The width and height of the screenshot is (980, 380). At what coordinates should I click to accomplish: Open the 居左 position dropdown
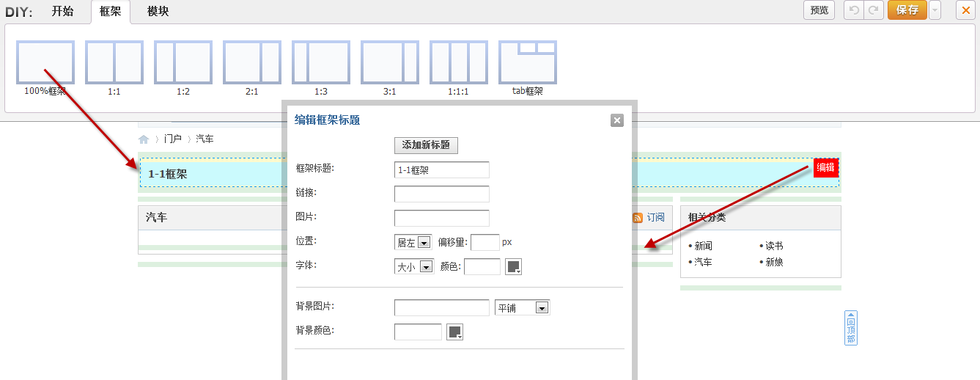pos(413,243)
